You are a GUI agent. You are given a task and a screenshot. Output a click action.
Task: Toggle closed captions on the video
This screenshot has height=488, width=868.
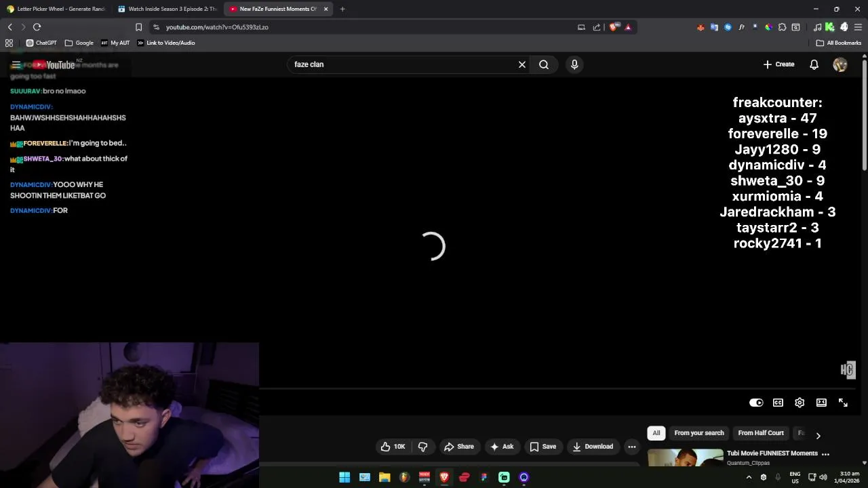tap(778, 403)
